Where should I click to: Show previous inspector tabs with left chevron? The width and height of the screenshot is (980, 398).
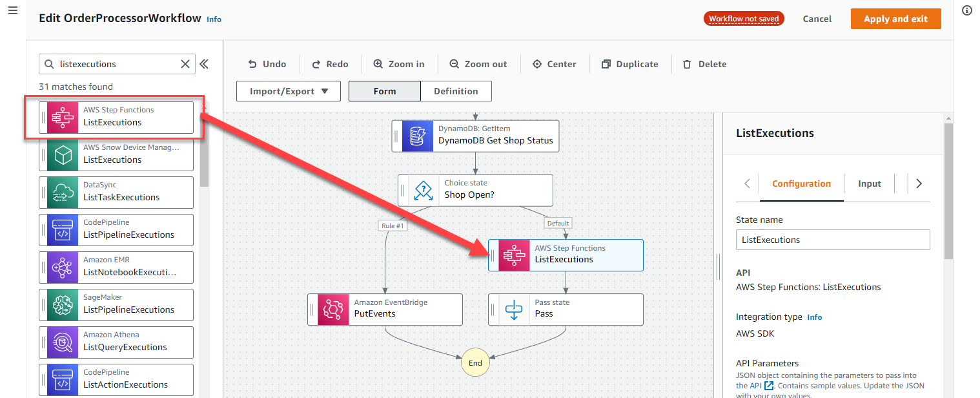coord(747,183)
